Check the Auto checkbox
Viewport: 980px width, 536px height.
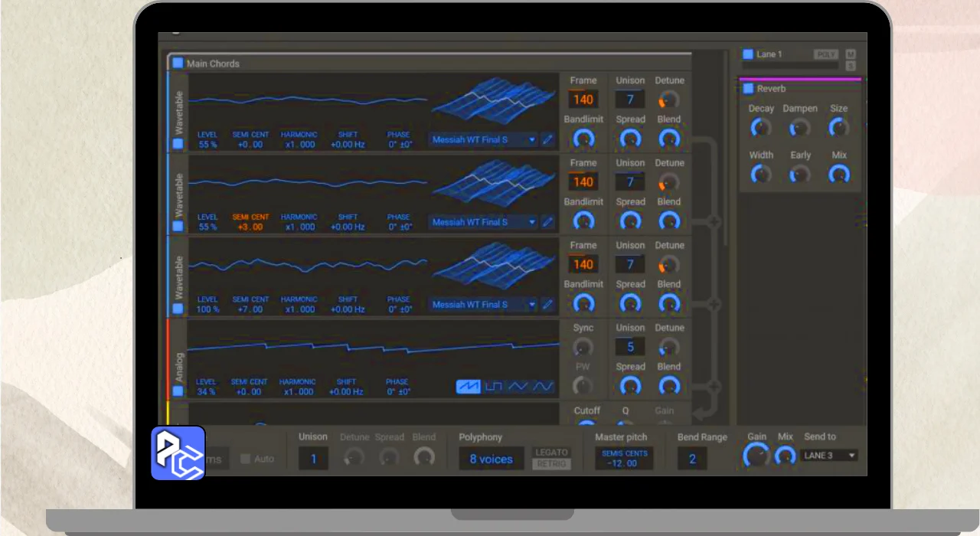click(x=245, y=459)
